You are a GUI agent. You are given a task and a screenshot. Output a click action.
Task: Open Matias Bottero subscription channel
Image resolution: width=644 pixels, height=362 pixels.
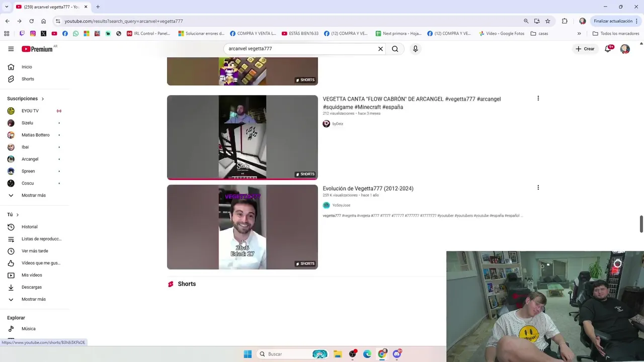click(x=35, y=135)
